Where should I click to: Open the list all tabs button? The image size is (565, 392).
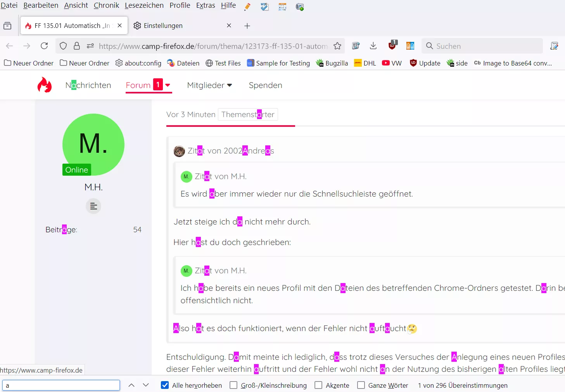(x=7, y=26)
